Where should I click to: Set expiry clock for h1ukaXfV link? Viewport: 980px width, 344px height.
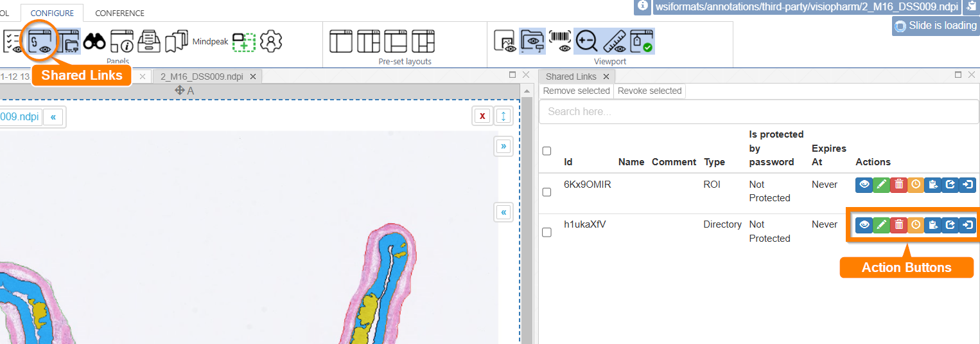pyautogui.click(x=916, y=225)
